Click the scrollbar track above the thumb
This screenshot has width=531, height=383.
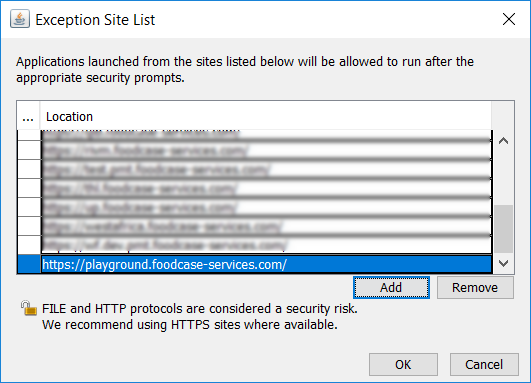504,178
